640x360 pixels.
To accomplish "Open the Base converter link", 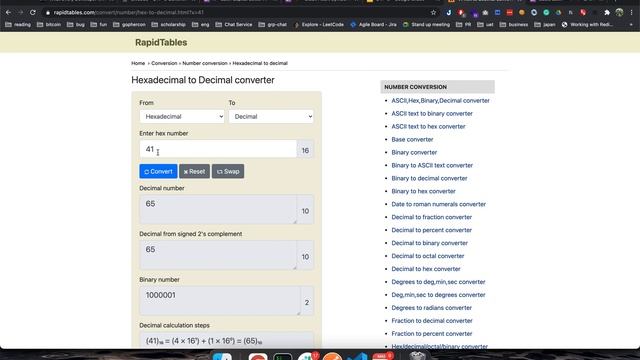I will [x=412, y=140].
